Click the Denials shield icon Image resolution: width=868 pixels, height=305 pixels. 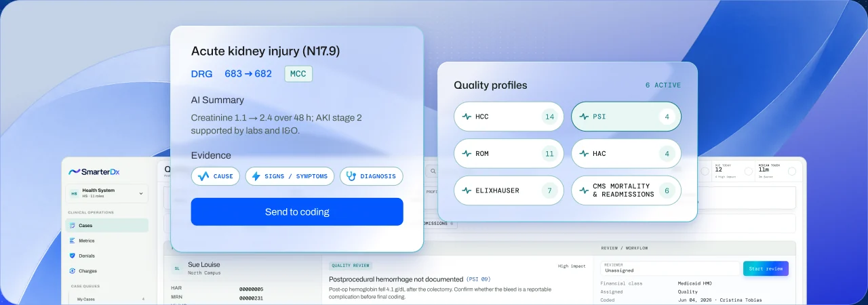tap(73, 256)
